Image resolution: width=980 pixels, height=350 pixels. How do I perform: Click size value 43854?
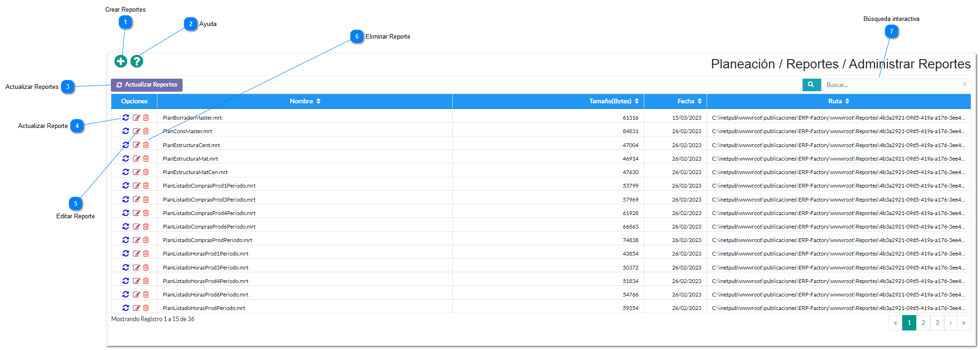tap(631, 254)
